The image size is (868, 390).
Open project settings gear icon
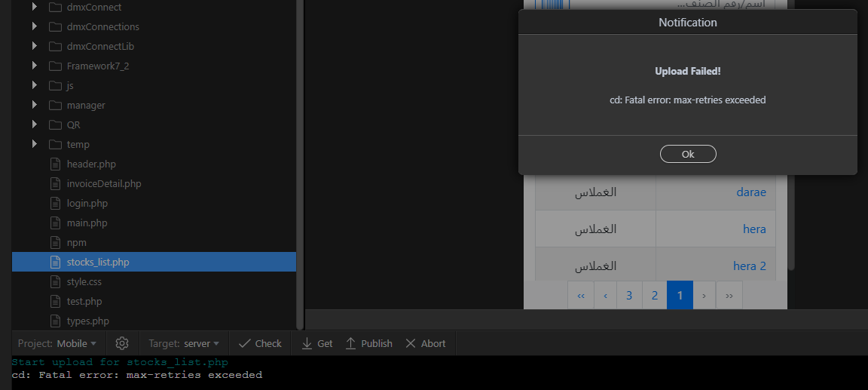coord(122,343)
